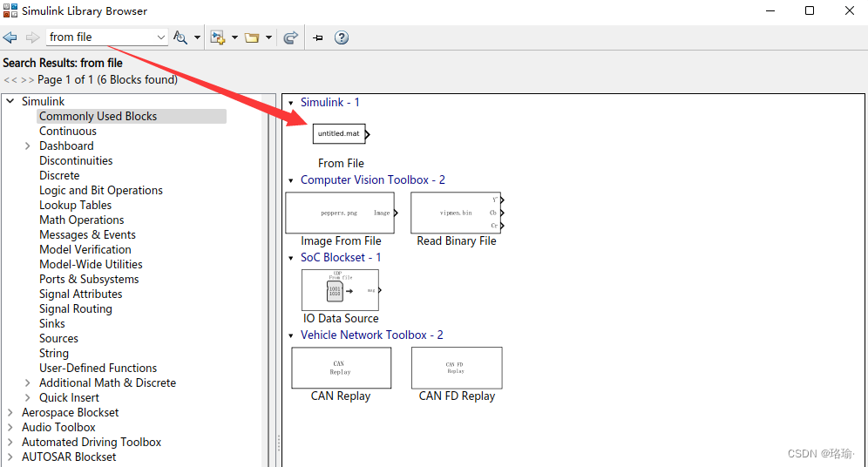Collapse the SoC Blockset results group
The width and height of the screenshot is (868, 467).
tap(290, 258)
